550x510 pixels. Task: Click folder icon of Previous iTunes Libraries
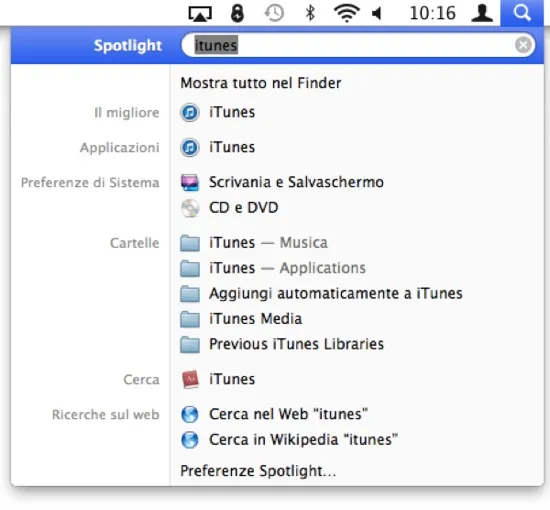tap(190, 344)
